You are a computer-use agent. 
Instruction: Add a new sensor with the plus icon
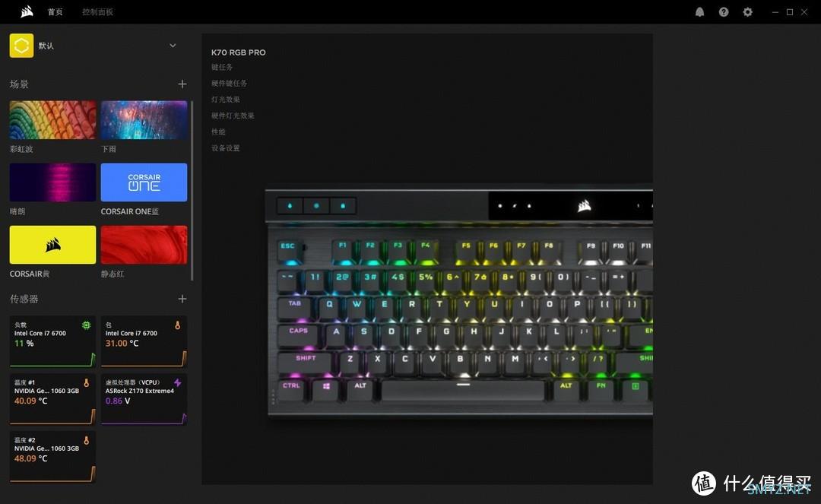(182, 298)
